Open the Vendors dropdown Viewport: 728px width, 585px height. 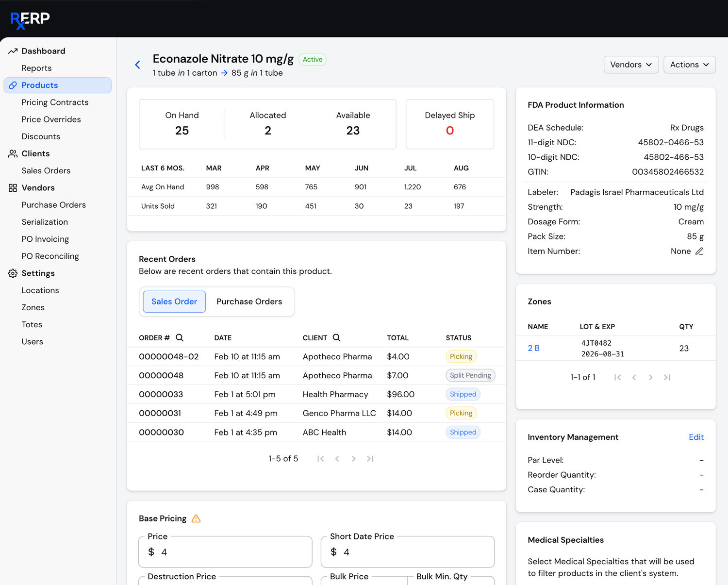pyautogui.click(x=630, y=64)
